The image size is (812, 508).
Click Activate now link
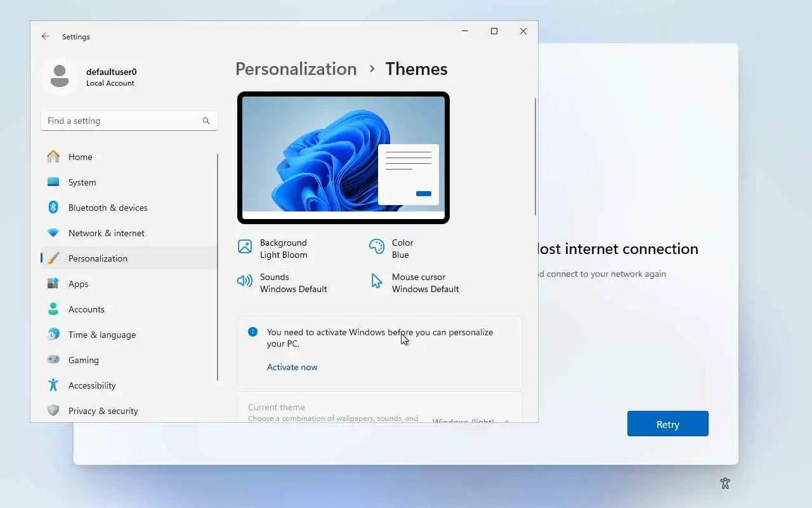tap(292, 367)
